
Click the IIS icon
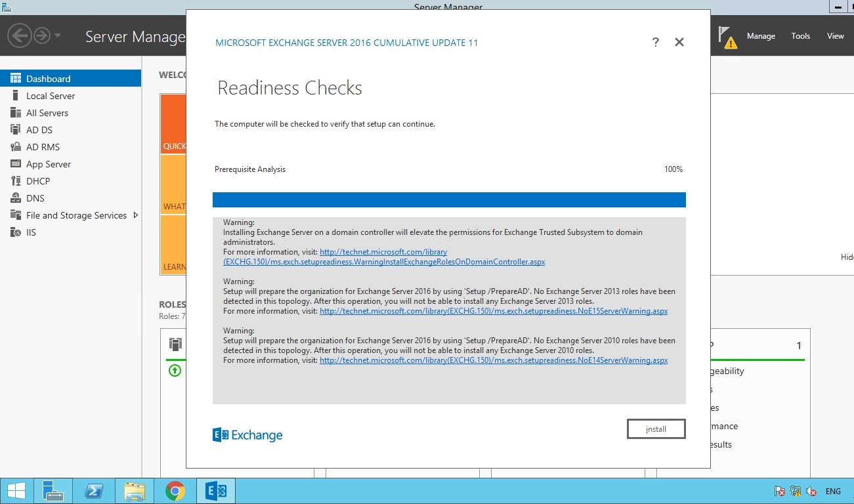coord(15,232)
